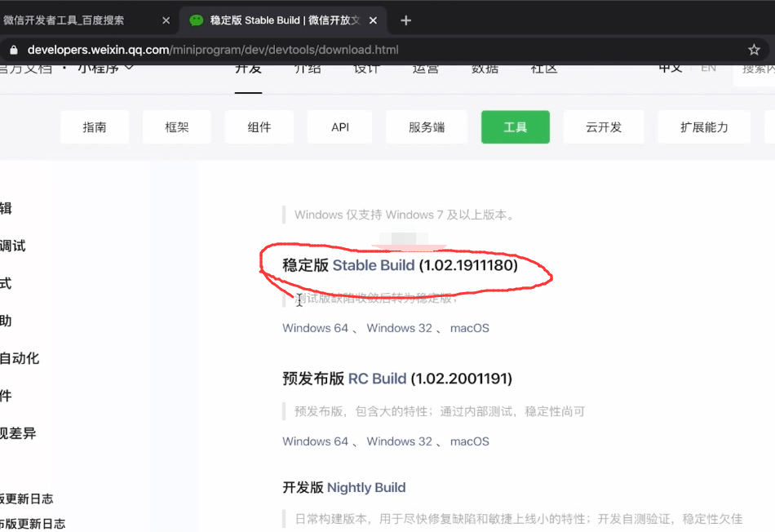Click the 开发版 heading text
This screenshot has width=775, height=532.
(303, 487)
